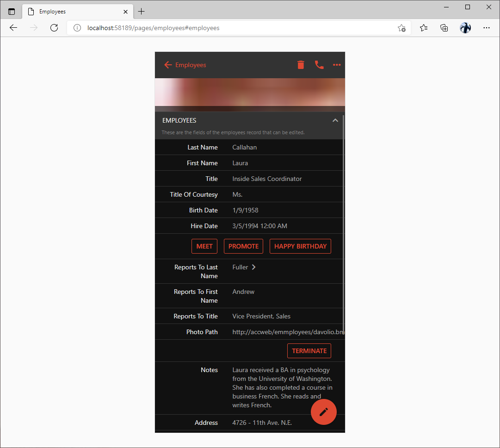Add page to favorites star icon
This screenshot has height=448, width=500.
pos(401,28)
